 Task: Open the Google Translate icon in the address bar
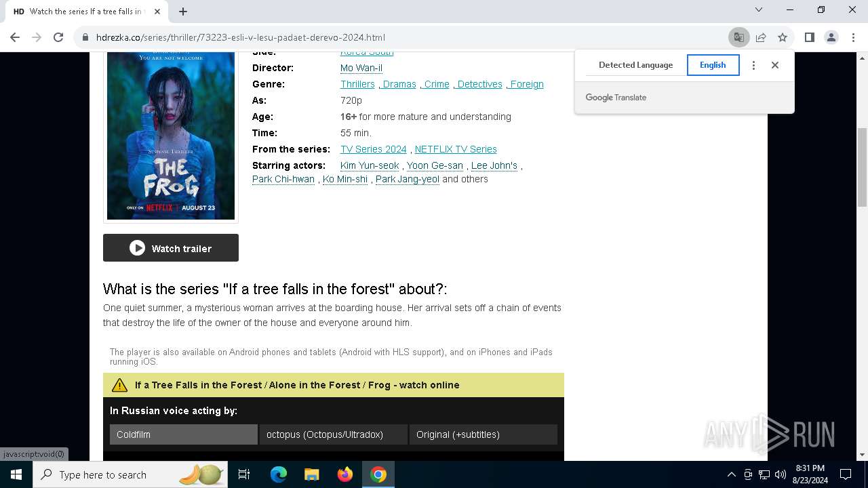[738, 37]
